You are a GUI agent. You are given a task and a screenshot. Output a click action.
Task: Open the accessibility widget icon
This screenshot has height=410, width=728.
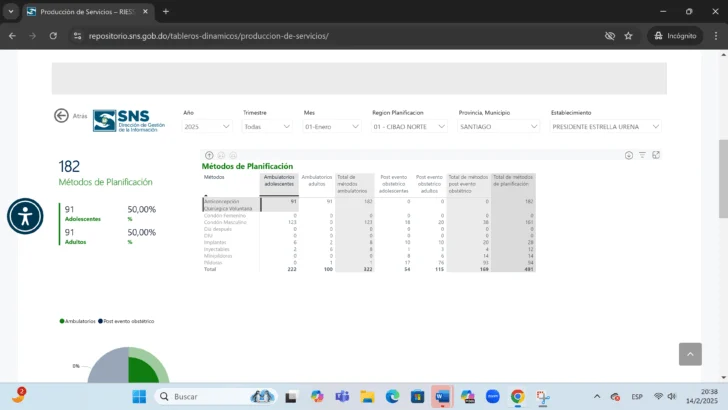coord(25,216)
